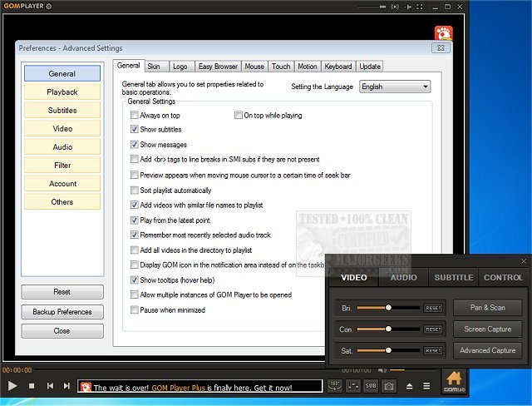Click the GOM Player Plus paw logo

[x=443, y=33]
